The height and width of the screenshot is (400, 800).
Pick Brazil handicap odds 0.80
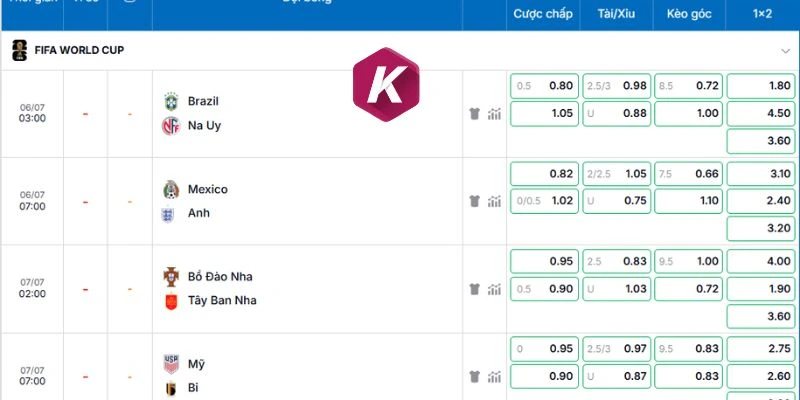[544, 86]
